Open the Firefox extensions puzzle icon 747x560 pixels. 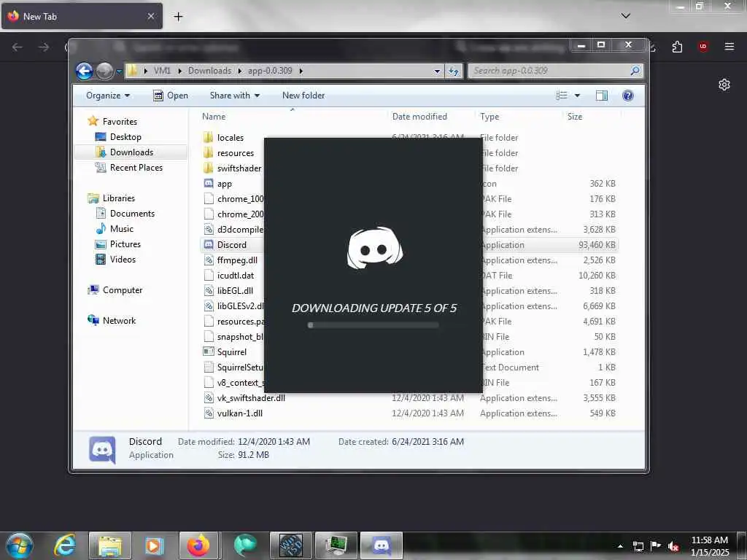pos(677,47)
